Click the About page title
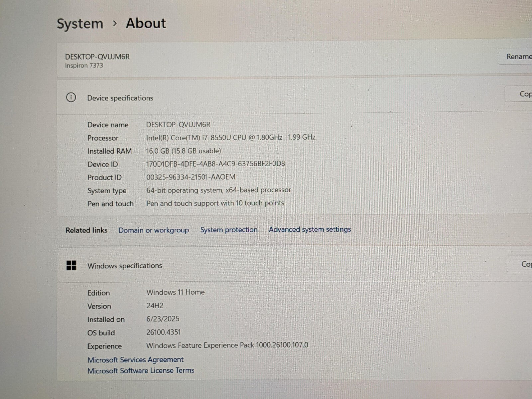The image size is (532, 399). click(146, 23)
